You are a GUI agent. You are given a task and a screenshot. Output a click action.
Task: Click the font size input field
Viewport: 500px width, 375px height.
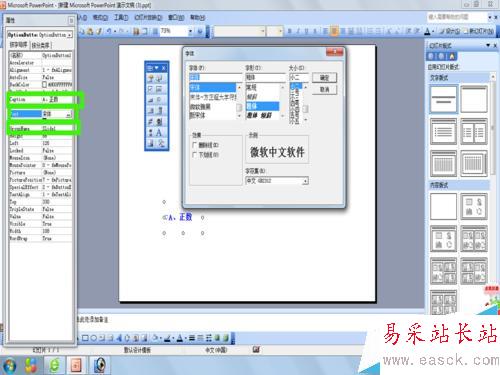(299, 77)
